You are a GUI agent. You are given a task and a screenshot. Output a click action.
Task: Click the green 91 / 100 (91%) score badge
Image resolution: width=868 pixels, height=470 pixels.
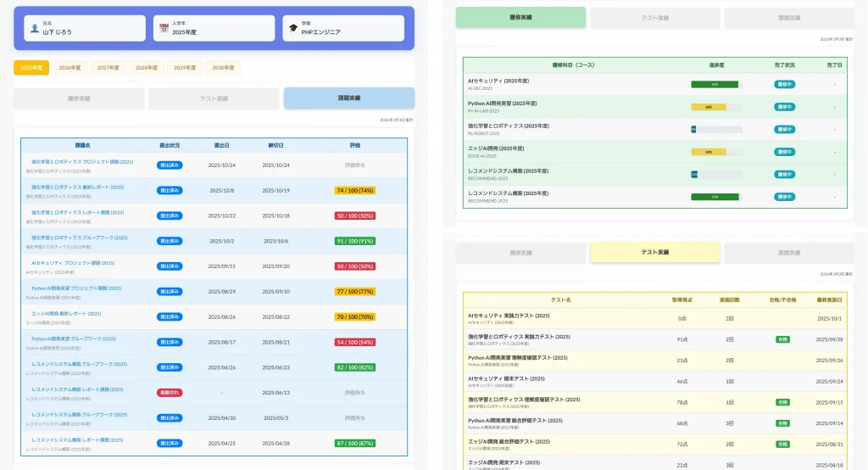pos(354,241)
